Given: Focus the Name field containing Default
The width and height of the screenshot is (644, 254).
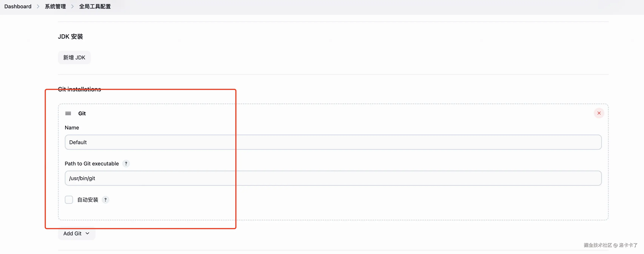Looking at the screenshot, I should click(x=333, y=142).
